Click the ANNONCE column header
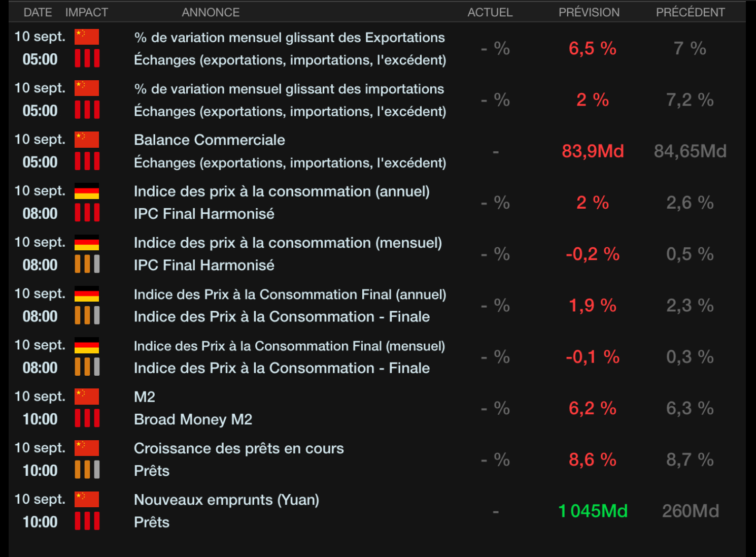This screenshot has height=557, width=756. 211,12
